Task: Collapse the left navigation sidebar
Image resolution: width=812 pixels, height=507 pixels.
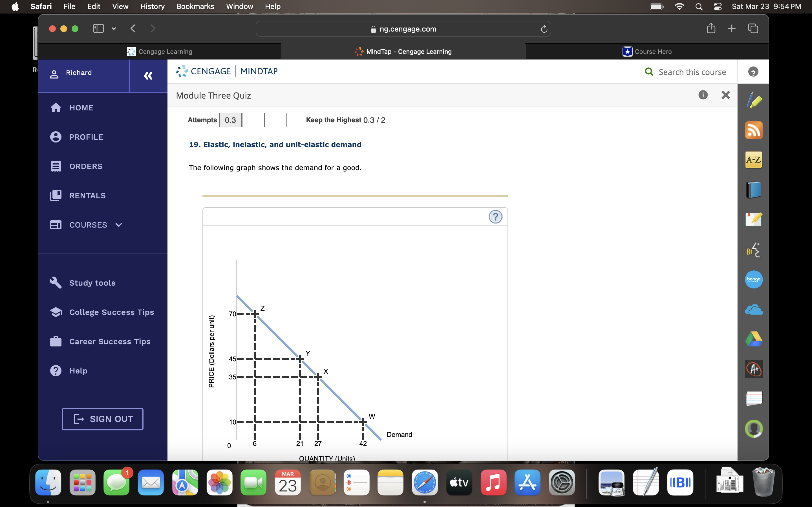Action: [x=148, y=76]
